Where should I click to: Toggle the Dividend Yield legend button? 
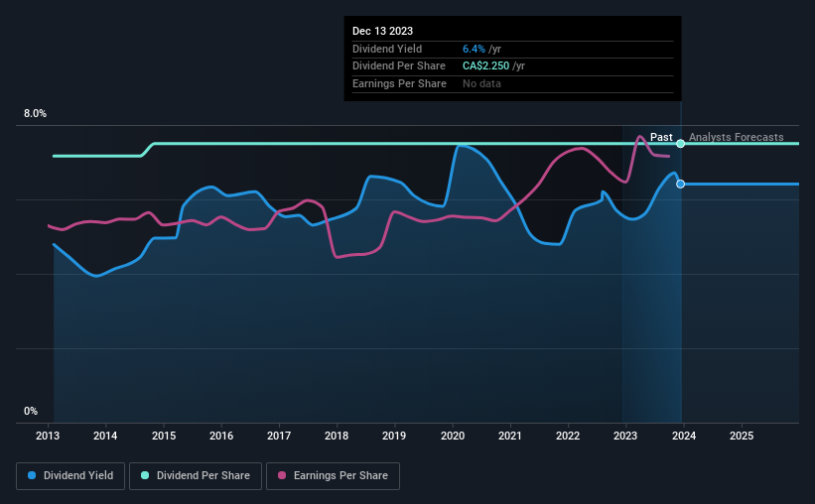(x=70, y=476)
